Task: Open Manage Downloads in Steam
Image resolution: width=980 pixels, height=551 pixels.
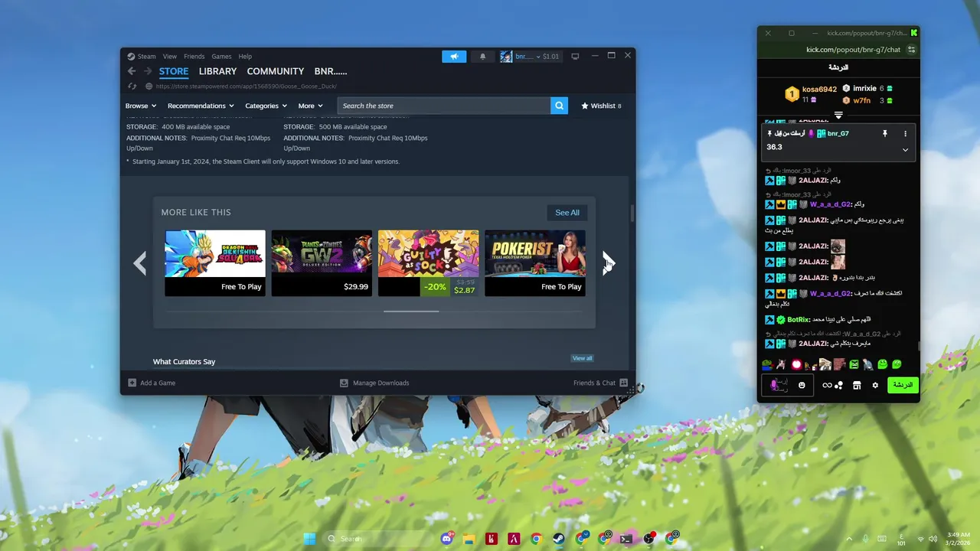Action: [374, 383]
